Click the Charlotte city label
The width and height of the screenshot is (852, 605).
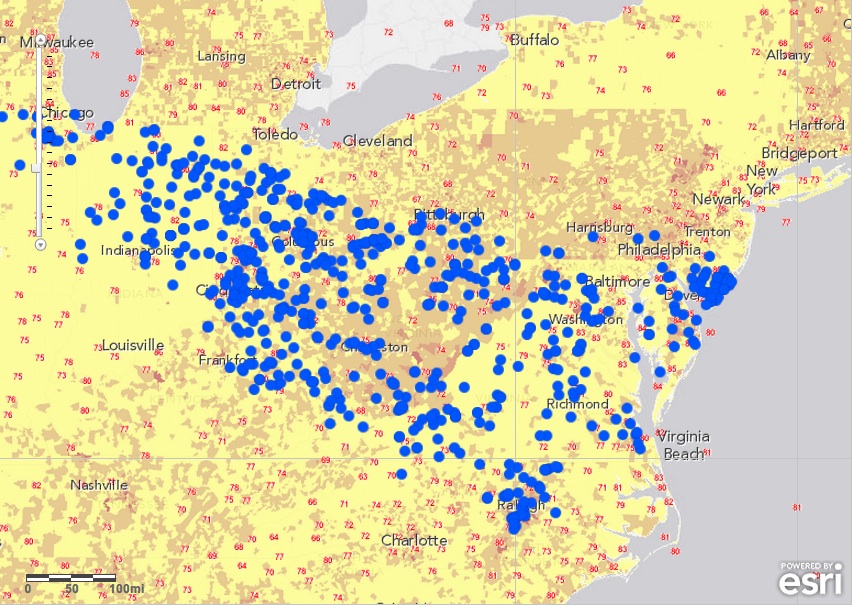tap(414, 540)
